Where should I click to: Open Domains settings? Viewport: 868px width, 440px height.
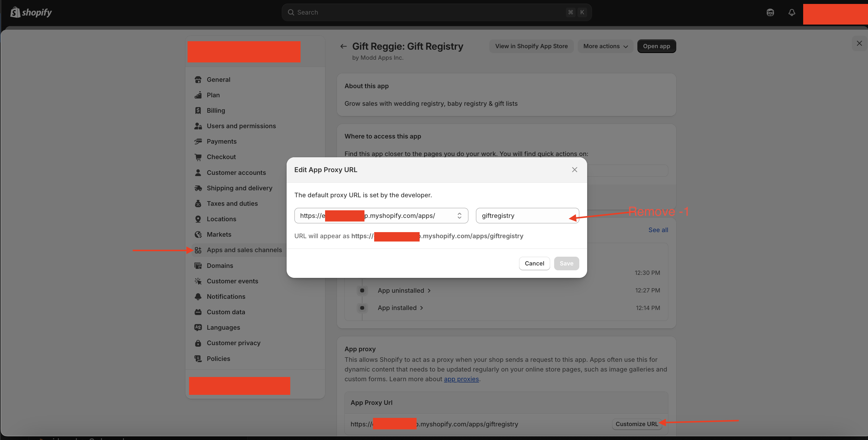tap(220, 265)
